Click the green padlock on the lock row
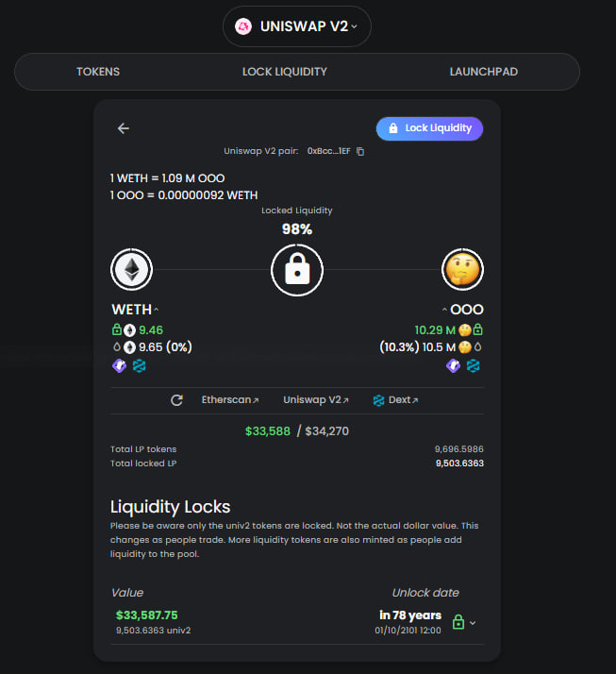616x674 pixels. click(458, 622)
